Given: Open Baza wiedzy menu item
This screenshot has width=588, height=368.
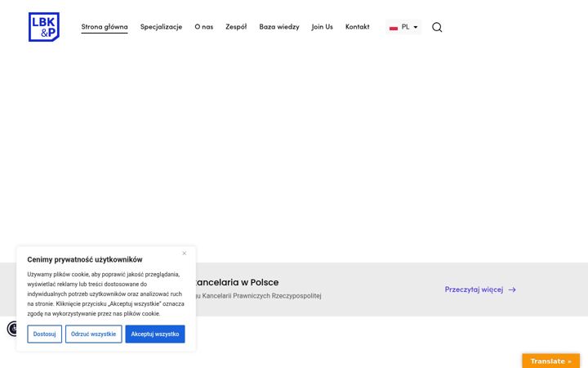Looking at the screenshot, I should pyautogui.click(x=279, y=27).
